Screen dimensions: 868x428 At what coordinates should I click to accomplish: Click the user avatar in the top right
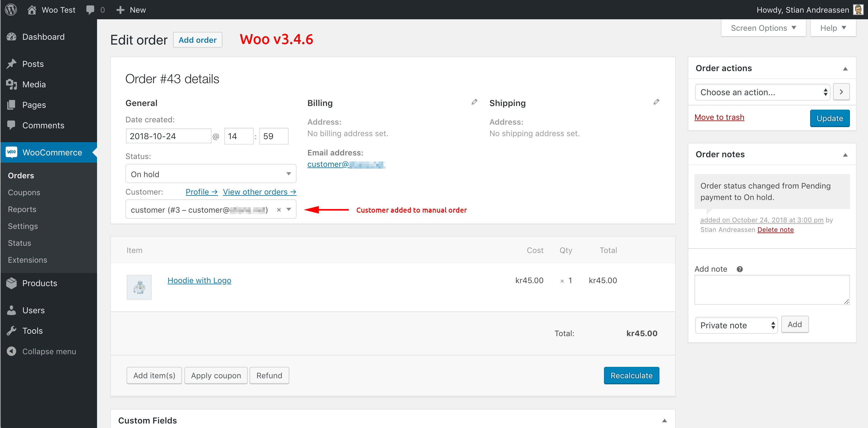pyautogui.click(x=858, y=9)
